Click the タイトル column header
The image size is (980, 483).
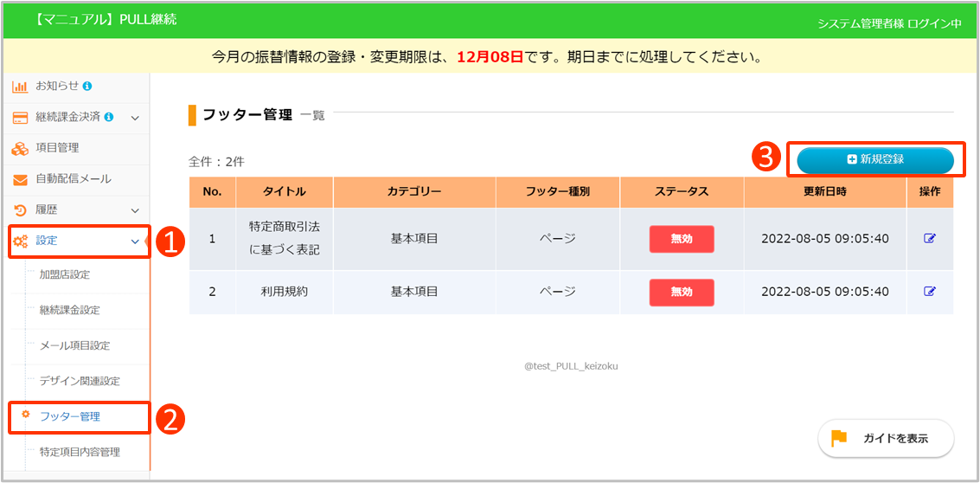pos(284,191)
